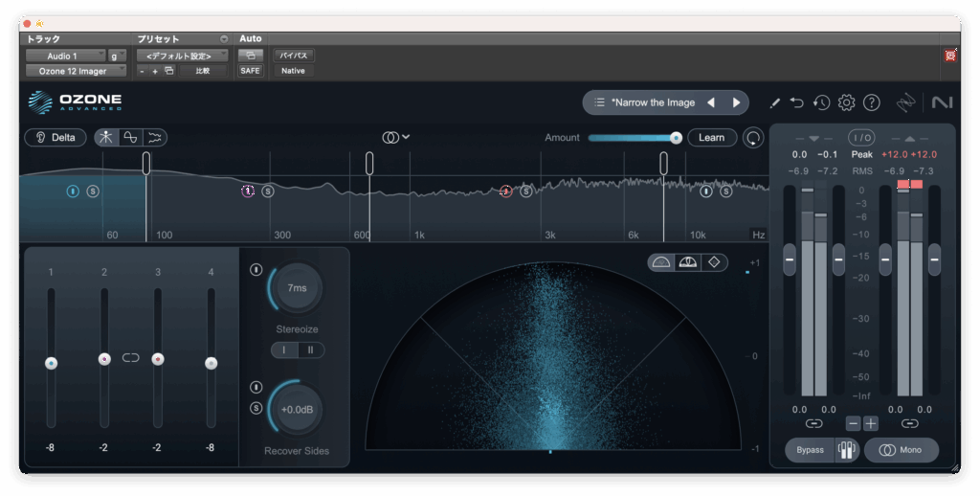
Task: Select the Polar Level vectorscope view
Action: [687, 262]
